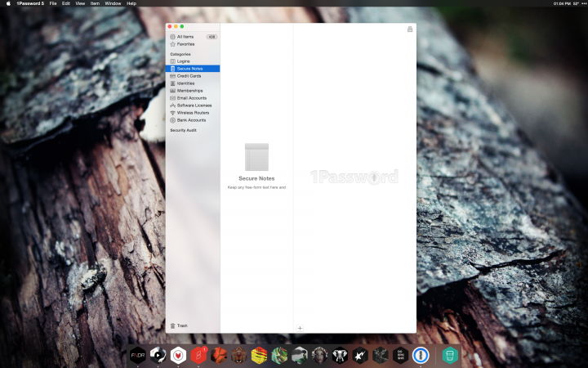The height and width of the screenshot is (368, 588).
Task: Click the three-dots menu bar extra
Action: click(584, 3)
